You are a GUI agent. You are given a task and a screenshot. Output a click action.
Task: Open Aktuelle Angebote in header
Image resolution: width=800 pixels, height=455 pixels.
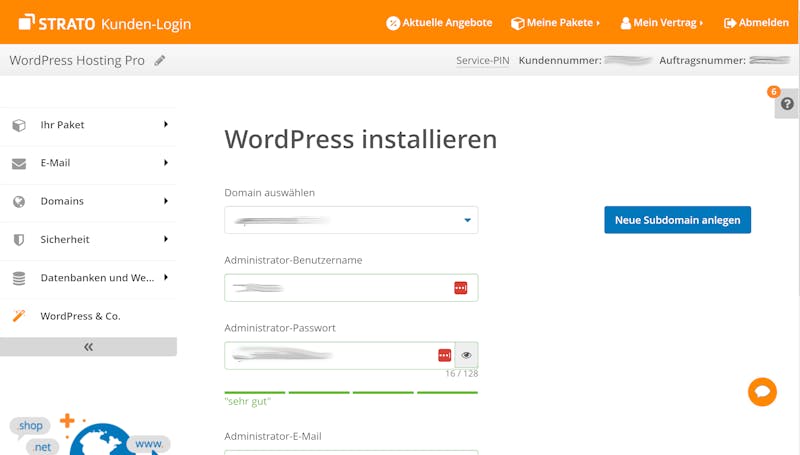coord(439,23)
